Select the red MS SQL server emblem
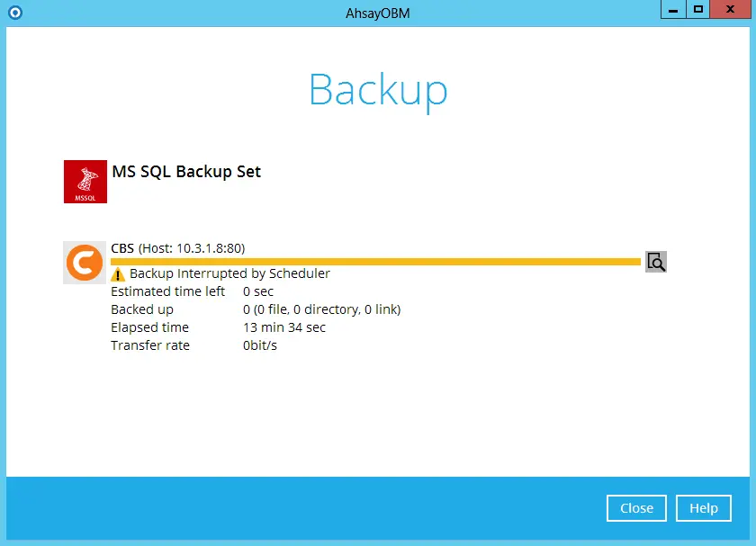756x546 pixels. pyautogui.click(x=85, y=181)
